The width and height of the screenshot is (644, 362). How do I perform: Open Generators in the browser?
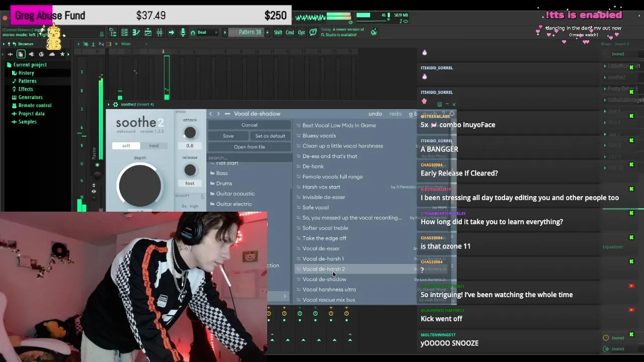[x=30, y=97]
